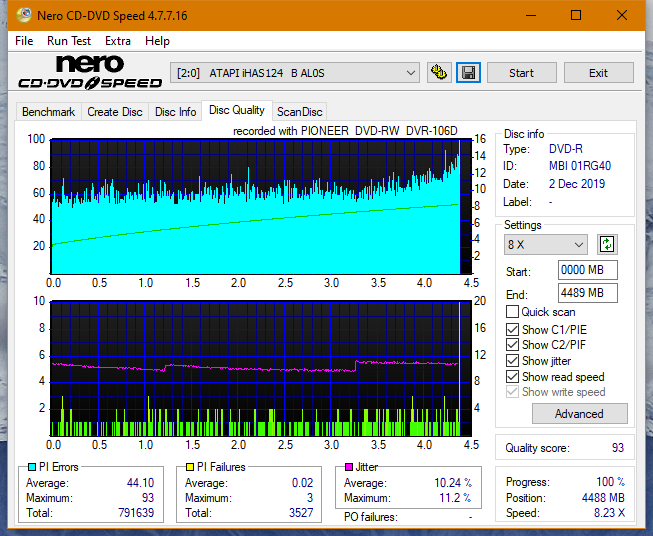The image size is (653, 536).
Task: Switch to the ScanDisc tab
Action: [299, 112]
